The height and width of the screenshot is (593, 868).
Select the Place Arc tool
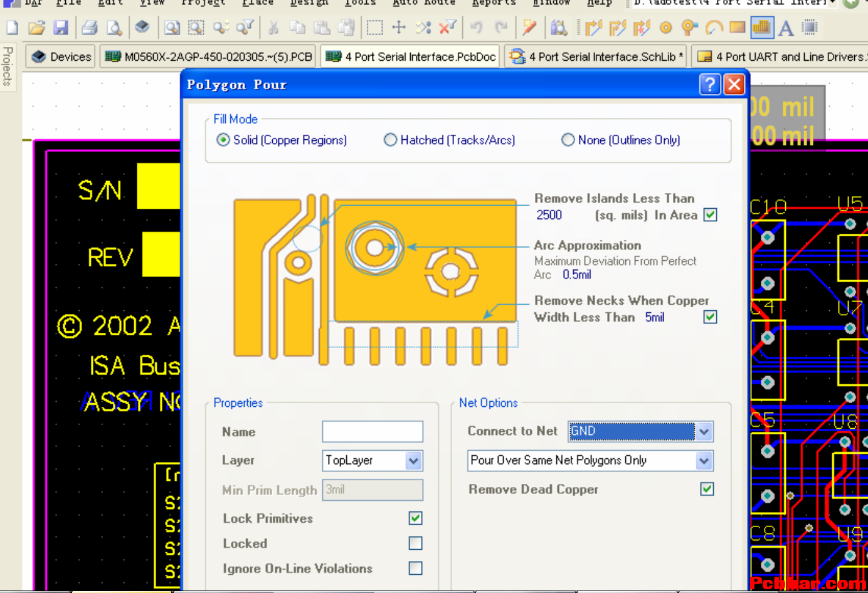click(714, 28)
